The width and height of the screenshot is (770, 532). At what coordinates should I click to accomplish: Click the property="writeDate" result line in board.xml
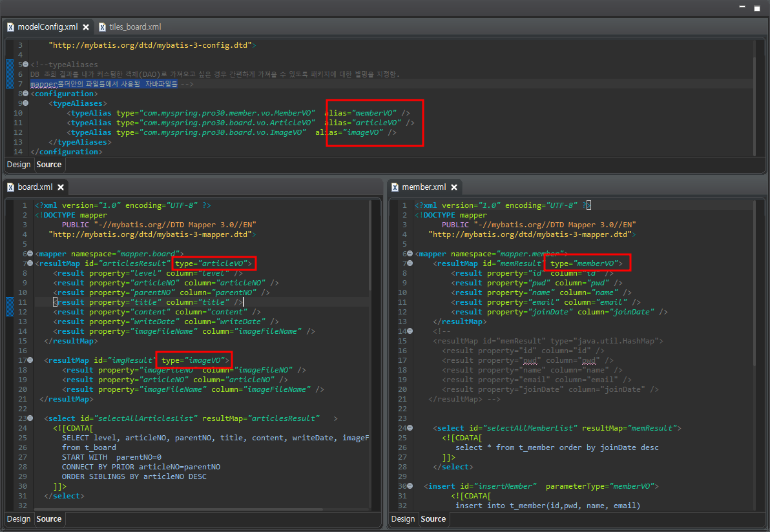pos(166,322)
